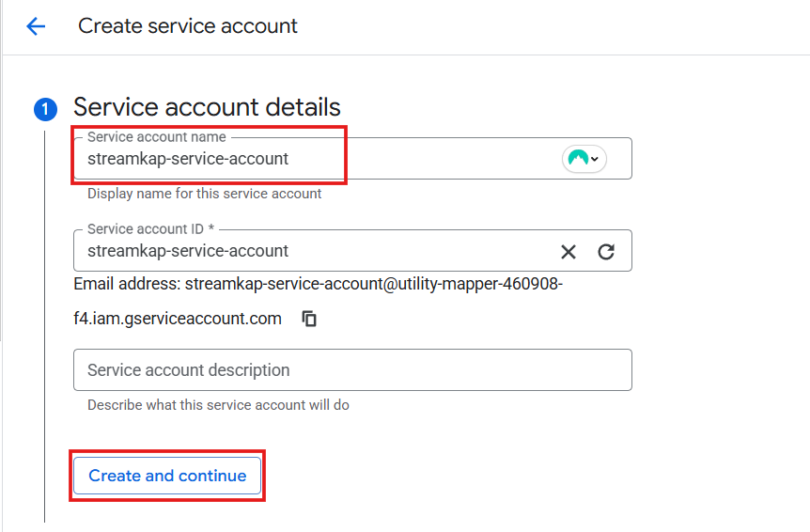Click the email address streamkap-service-account@utility-mapper text

tap(373, 284)
